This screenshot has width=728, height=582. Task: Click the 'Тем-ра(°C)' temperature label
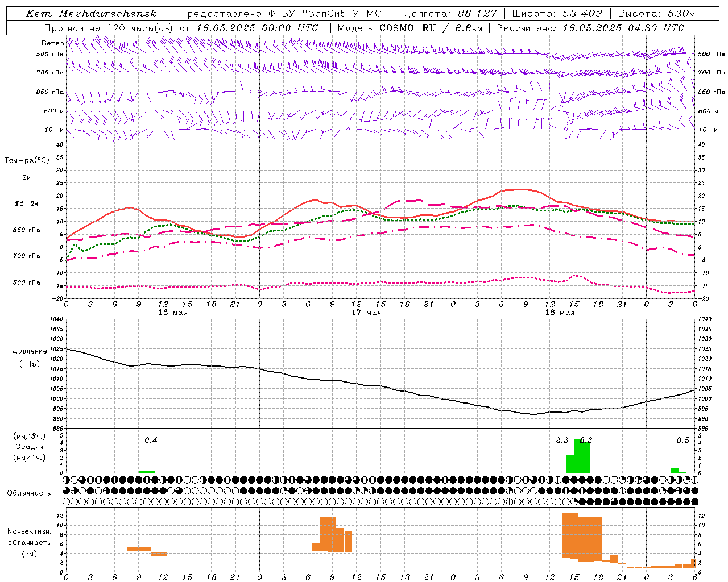click(x=27, y=160)
